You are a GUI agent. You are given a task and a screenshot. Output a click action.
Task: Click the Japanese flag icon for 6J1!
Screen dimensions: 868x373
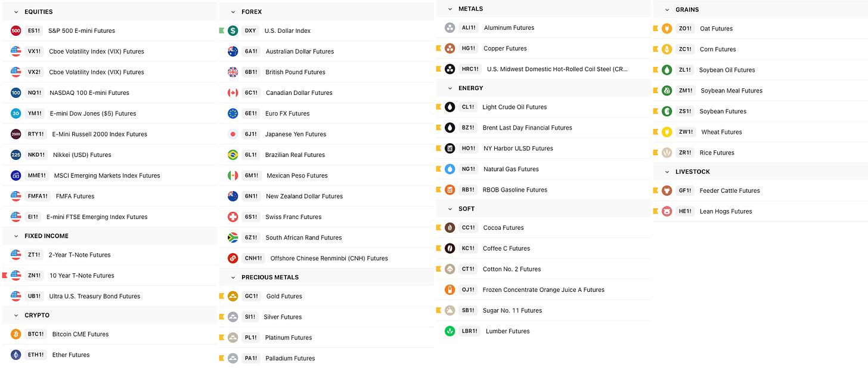tap(233, 134)
